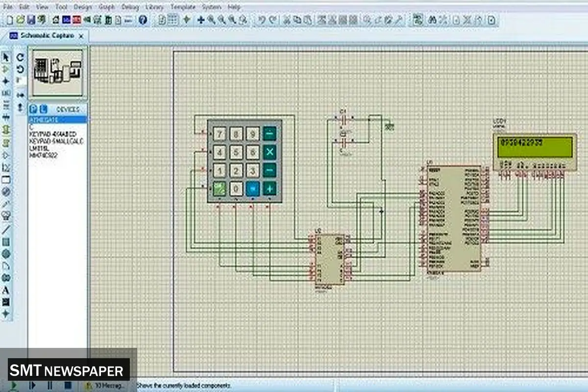The image size is (588, 392).
Task: Activate the Selection mode arrow tool
Action: [x=6, y=57]
